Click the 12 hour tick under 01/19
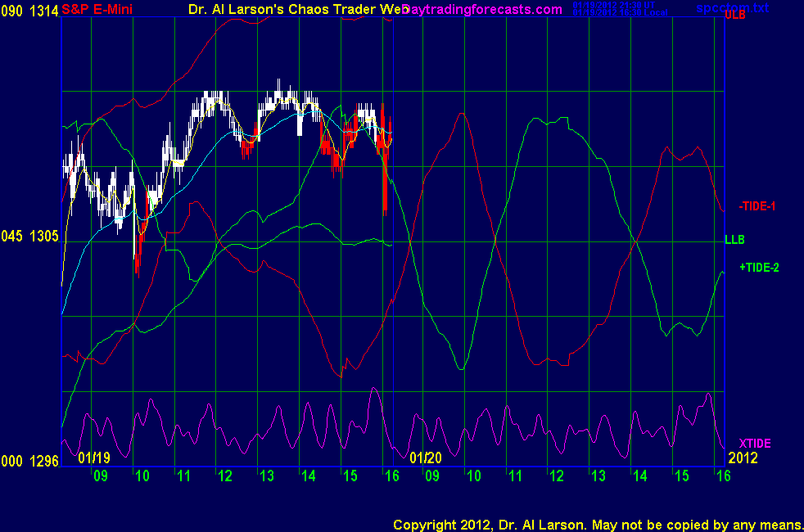Viewport: 804px width, 532px height. tap(224, 476)
